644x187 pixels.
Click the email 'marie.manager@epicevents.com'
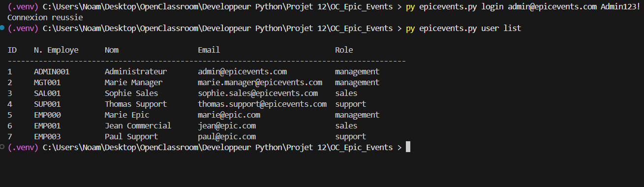pyautogui.click(x=260, y=83)
